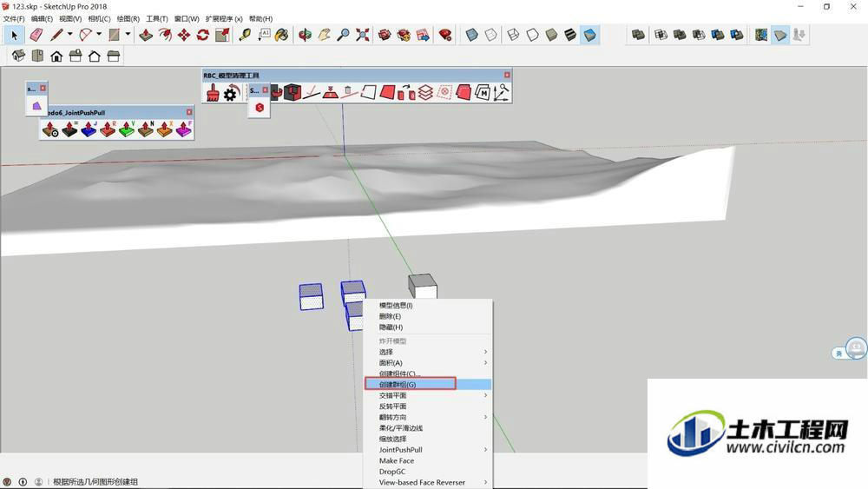The width and height of the screenshot is (868, 489).
Task: Enable Shaded With Textures style
Action: tap(570, 35)
